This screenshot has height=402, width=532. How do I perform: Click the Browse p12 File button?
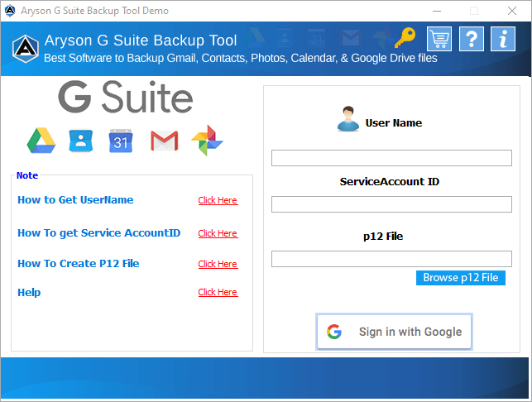click(x=461, y=278)
